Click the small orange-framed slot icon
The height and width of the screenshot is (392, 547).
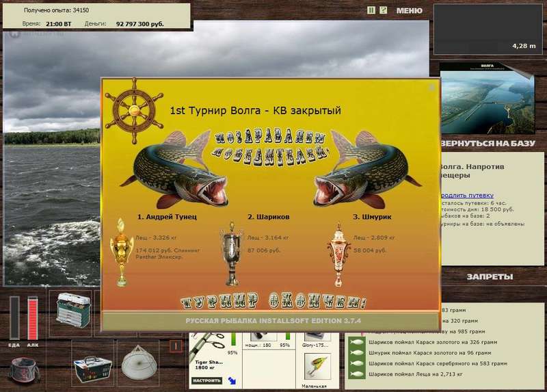click(x=176, y=346)
